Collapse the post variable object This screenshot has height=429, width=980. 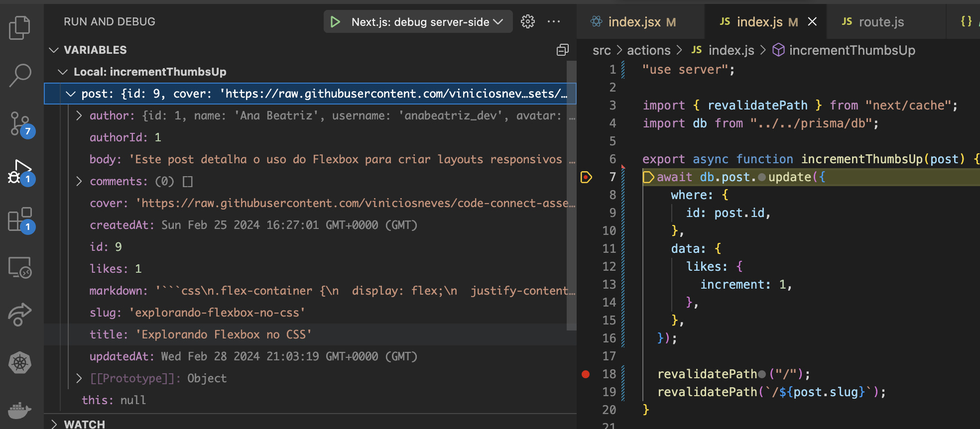click(x=71, y=94)
